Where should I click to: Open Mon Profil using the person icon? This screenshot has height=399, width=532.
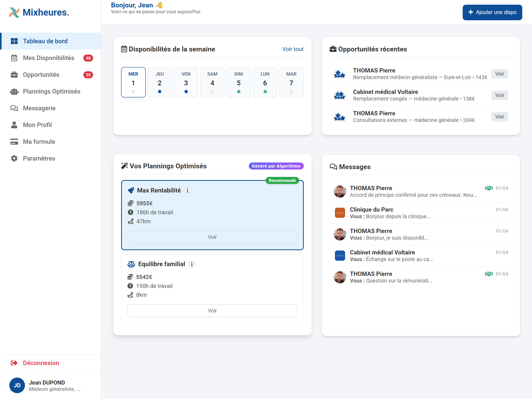pyautogui.click(x=14, y=125)
